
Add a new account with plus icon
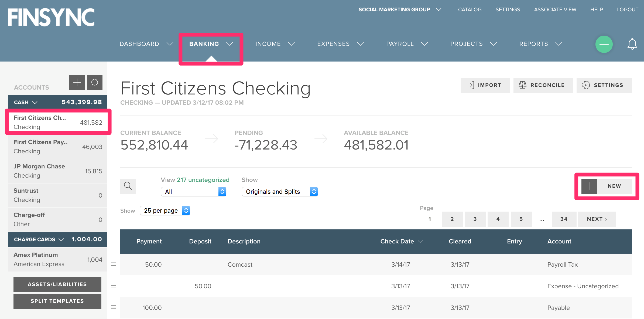(x=77, y=82)
